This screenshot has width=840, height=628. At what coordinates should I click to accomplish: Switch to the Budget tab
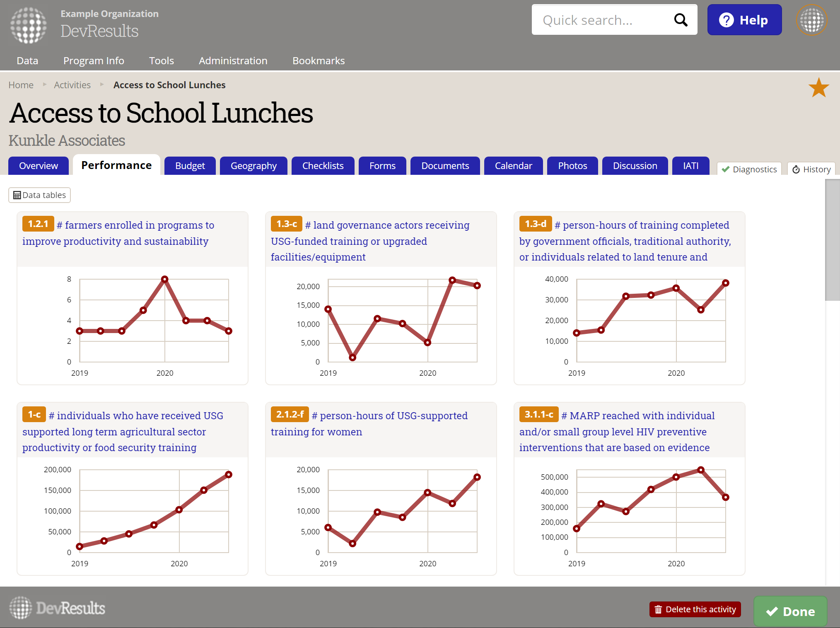[190, 166]
